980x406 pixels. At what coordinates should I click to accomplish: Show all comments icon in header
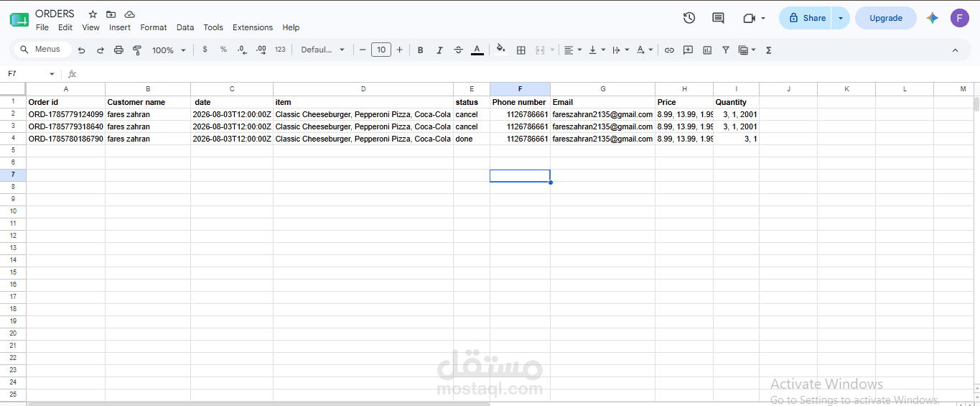click(x=718, y=18)
